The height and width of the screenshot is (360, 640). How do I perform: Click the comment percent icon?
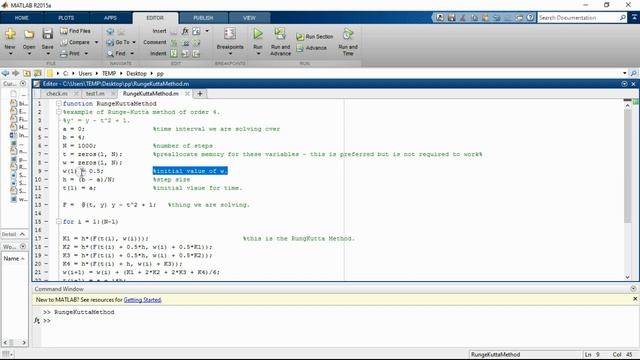[x=174, y=42]
